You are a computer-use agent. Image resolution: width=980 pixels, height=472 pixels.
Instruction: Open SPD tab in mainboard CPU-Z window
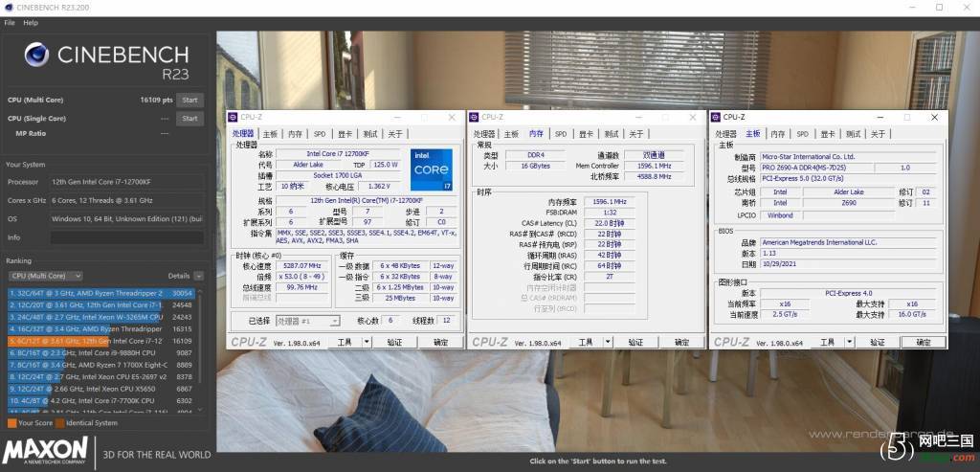coord(802,134)
